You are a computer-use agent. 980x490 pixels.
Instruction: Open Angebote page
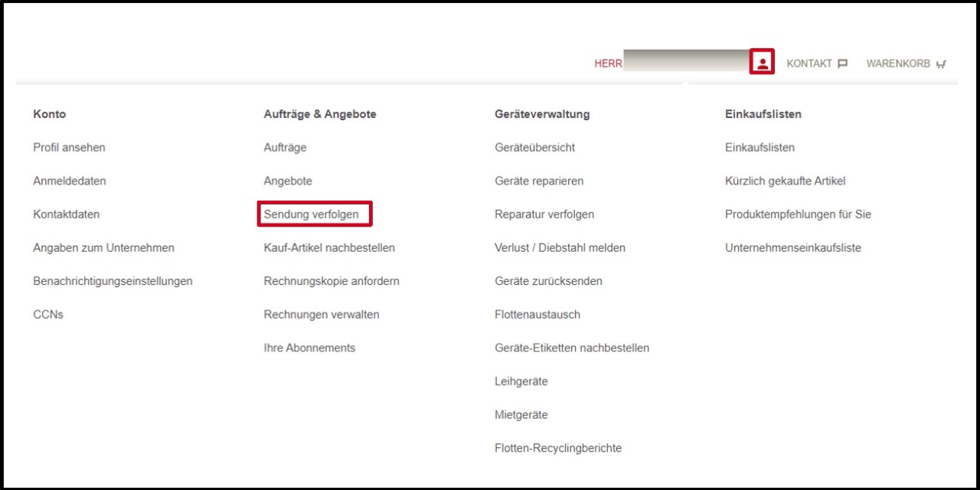click(288, 181)
